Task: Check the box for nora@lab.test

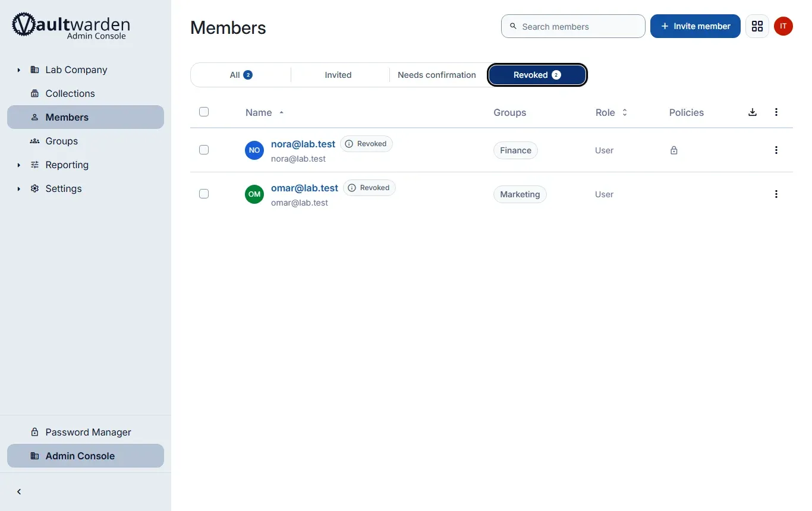Action: click(204, 150)
